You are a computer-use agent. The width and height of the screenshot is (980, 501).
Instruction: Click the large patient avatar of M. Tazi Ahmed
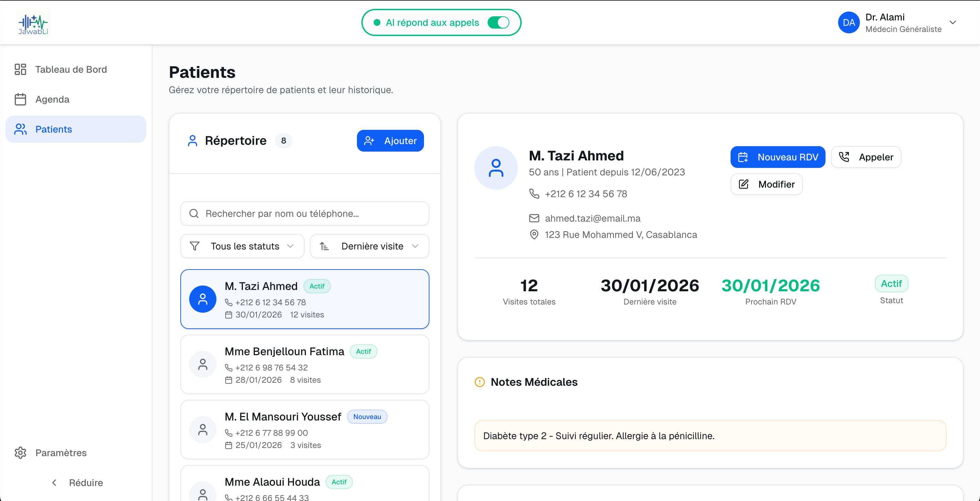(x=496, y=168)
